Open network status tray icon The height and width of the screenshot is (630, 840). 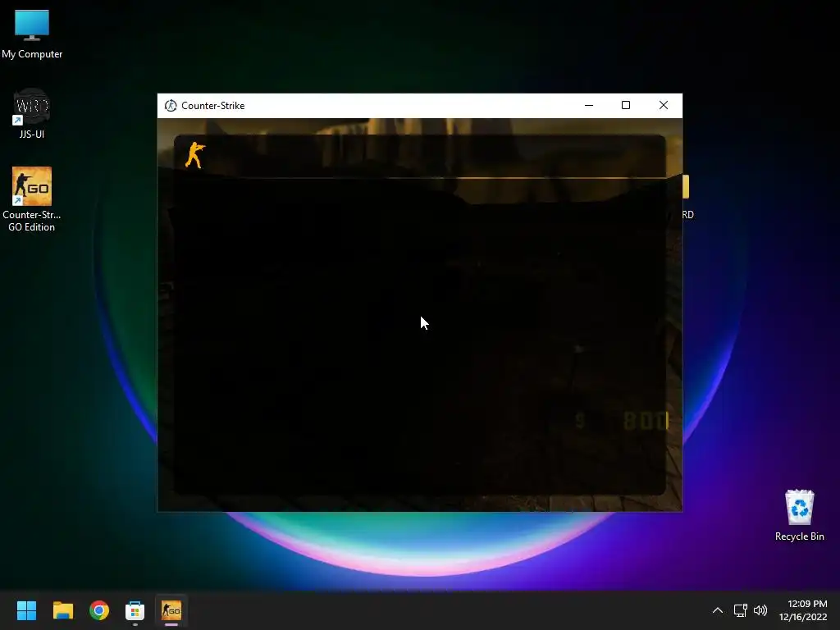tap(741, 610)
